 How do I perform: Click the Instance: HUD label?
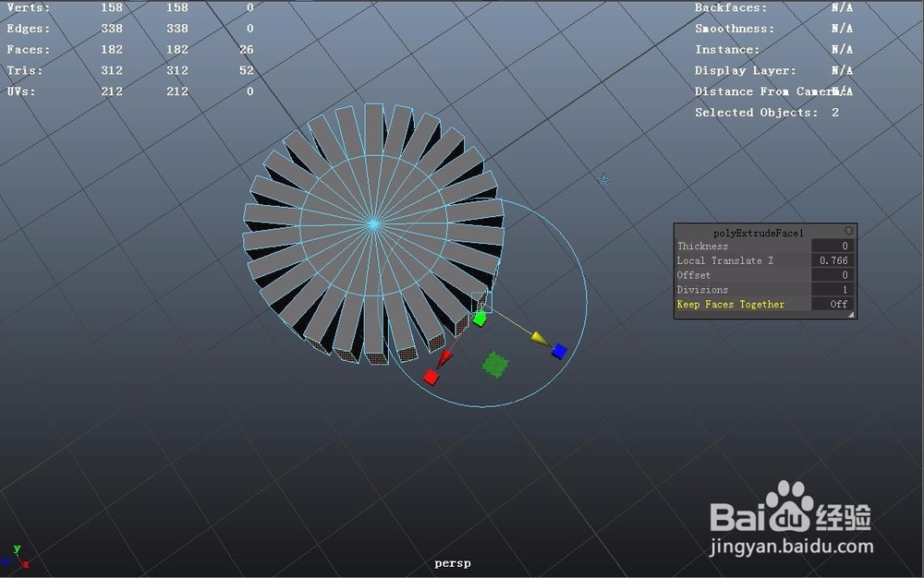[727, 50]
